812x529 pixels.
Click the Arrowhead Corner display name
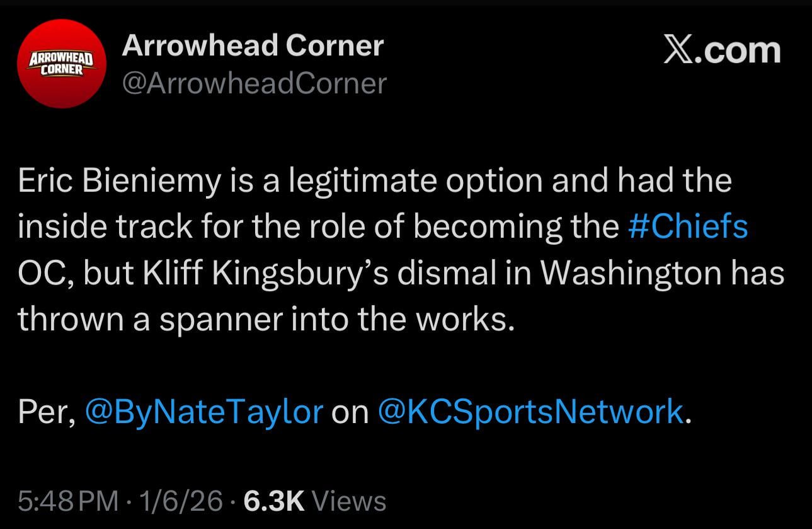pyautogui.click(x=254, y=45)
